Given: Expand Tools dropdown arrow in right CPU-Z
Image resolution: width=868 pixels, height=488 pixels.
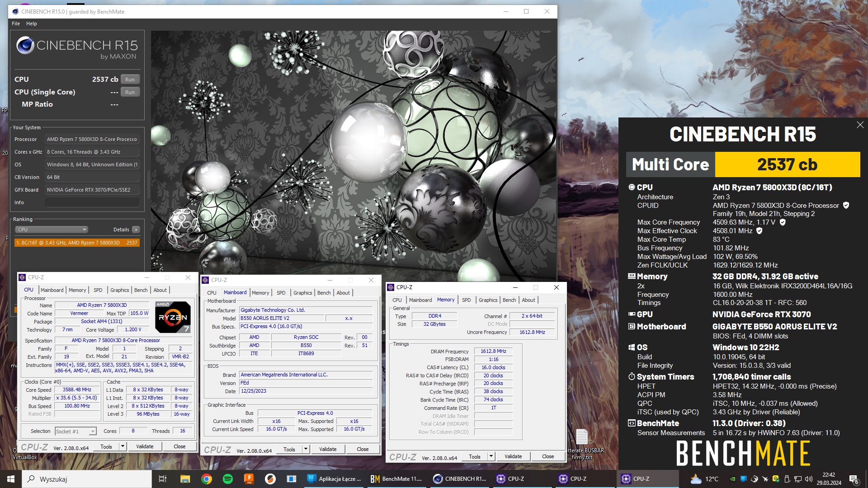Looking at the screenshot, I should click(491, 456).
